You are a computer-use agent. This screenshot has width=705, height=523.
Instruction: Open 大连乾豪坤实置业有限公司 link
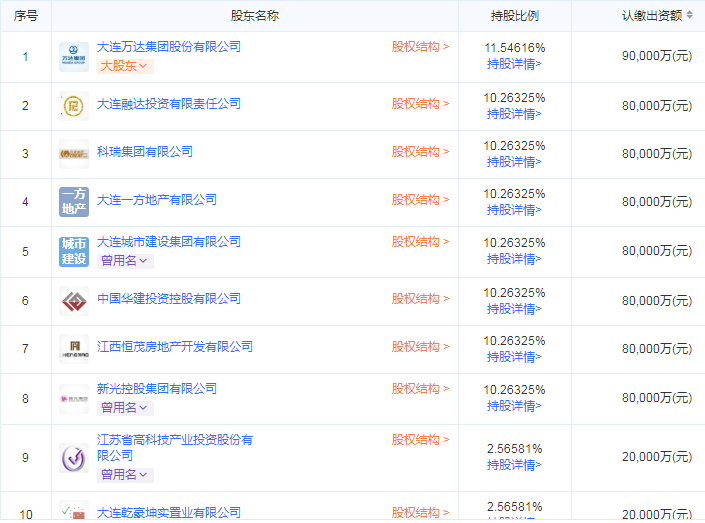pyautogui.click(x=169, y=512)
